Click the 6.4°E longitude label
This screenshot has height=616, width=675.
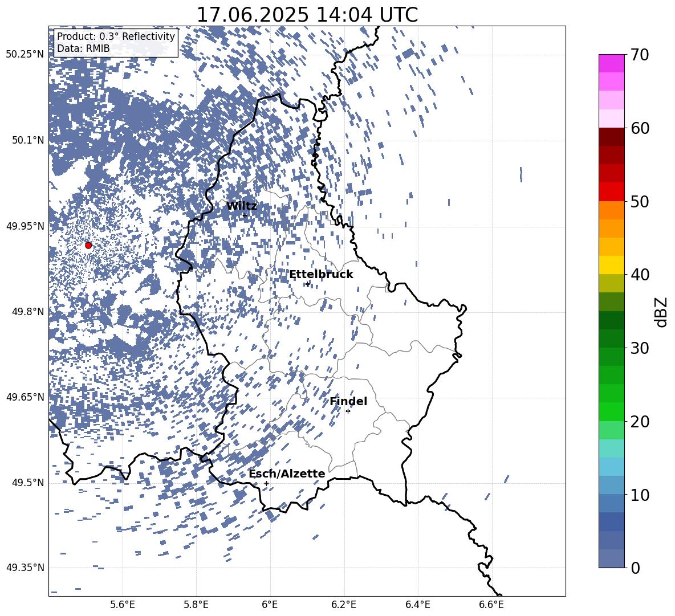point(417,605)
